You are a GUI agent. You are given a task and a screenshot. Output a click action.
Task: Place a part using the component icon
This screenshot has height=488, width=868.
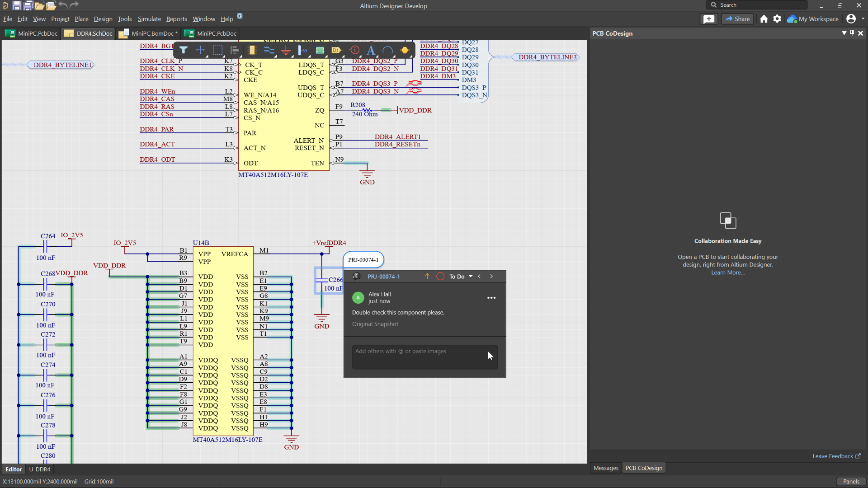(252, 50)
